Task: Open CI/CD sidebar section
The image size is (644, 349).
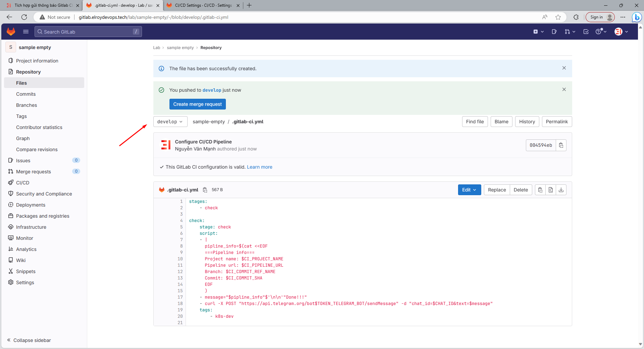Action: [44, 183]
